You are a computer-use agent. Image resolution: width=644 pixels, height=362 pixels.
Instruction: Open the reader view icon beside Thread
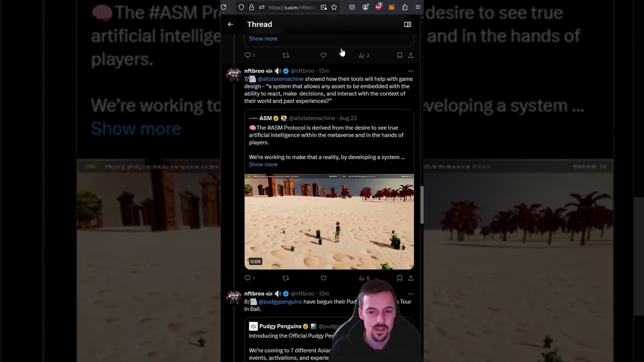(x=408, y=24)
